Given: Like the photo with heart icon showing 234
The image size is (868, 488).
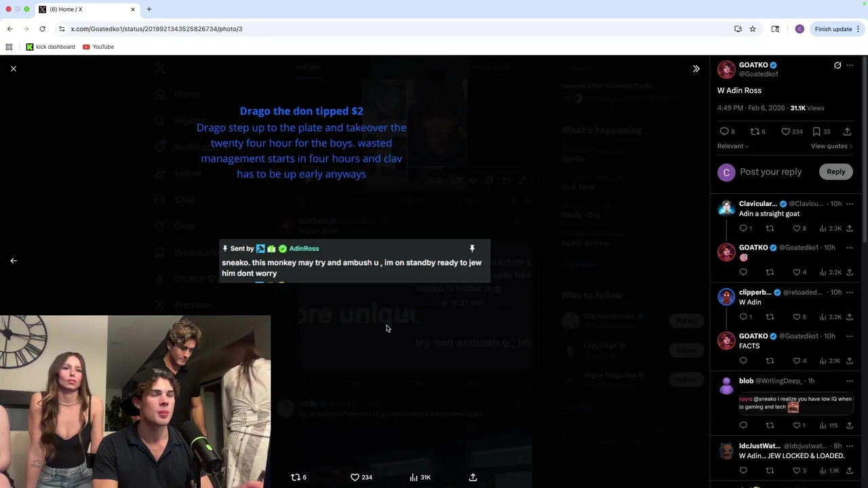Looking at the screenshot, I should click(x=361, y=477).
